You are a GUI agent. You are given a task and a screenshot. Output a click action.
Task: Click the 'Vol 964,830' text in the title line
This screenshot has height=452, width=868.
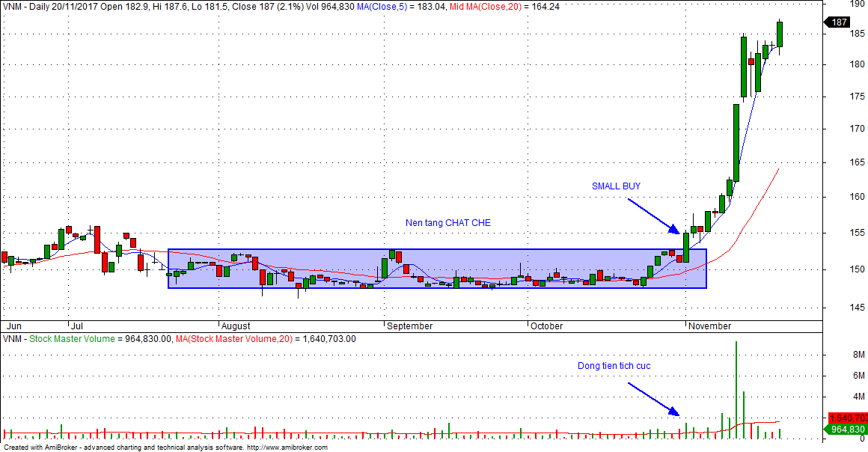[329, 7]
